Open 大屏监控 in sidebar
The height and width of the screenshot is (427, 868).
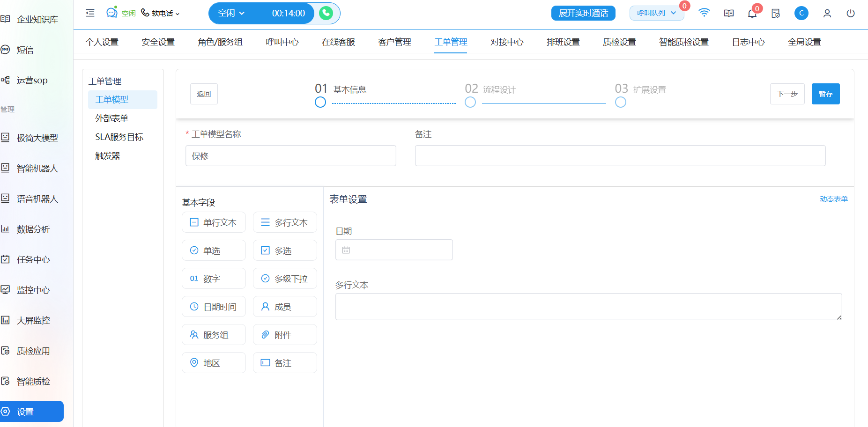click(32, 320)
